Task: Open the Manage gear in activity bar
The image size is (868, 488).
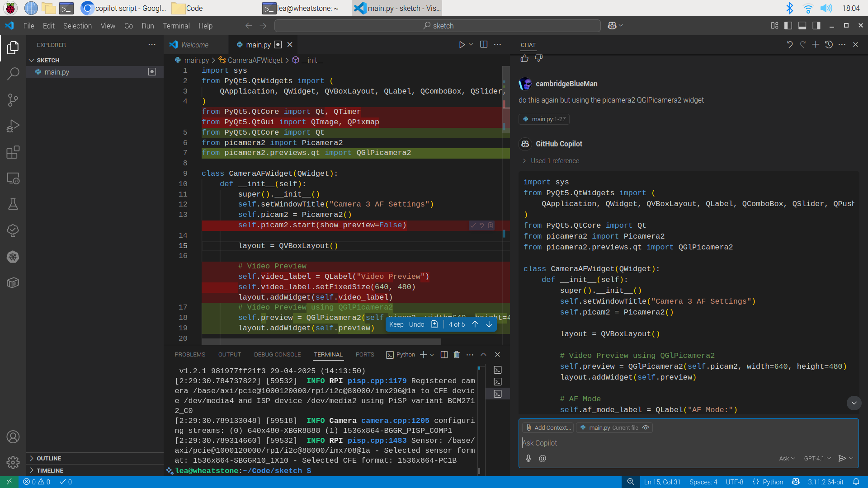Action: pos(13,463)
